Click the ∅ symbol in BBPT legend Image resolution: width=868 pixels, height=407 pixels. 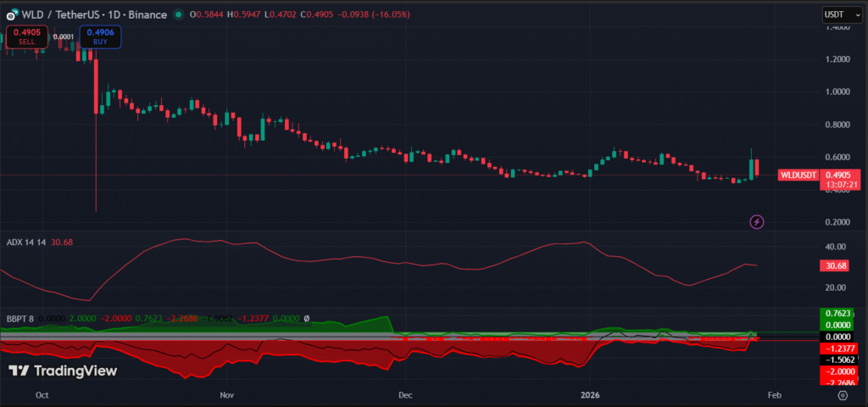[x=307, y=319]
